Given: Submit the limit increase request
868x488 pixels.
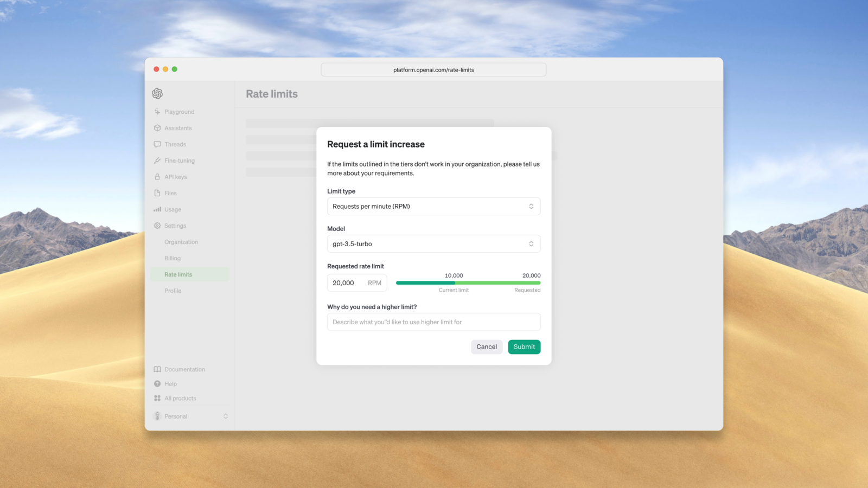Looking at the screenshot, I should click(524, 346).
